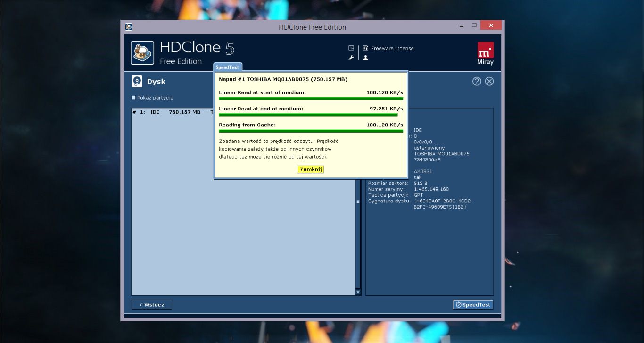Image resolution: width=644 pixels, height=343 pixels.
Task: Click the Dysk page heading
Action: [156, 82]
